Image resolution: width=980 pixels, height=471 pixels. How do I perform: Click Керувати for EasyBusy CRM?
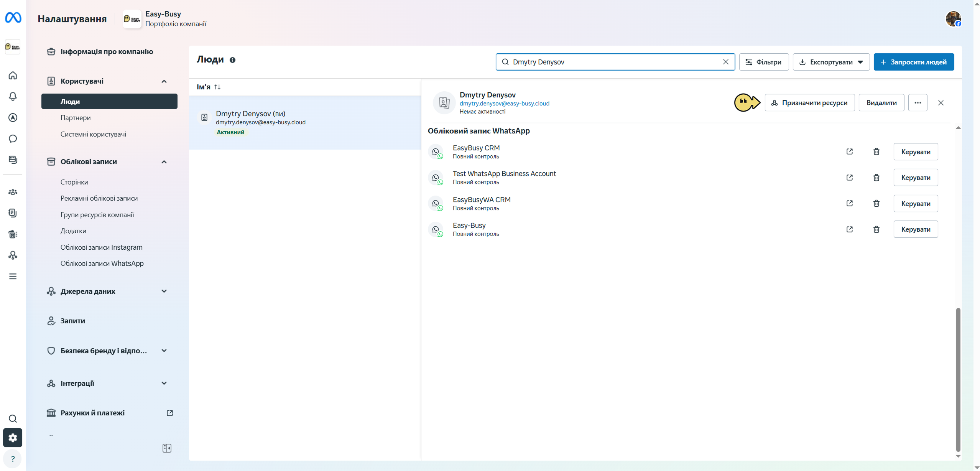916,152
